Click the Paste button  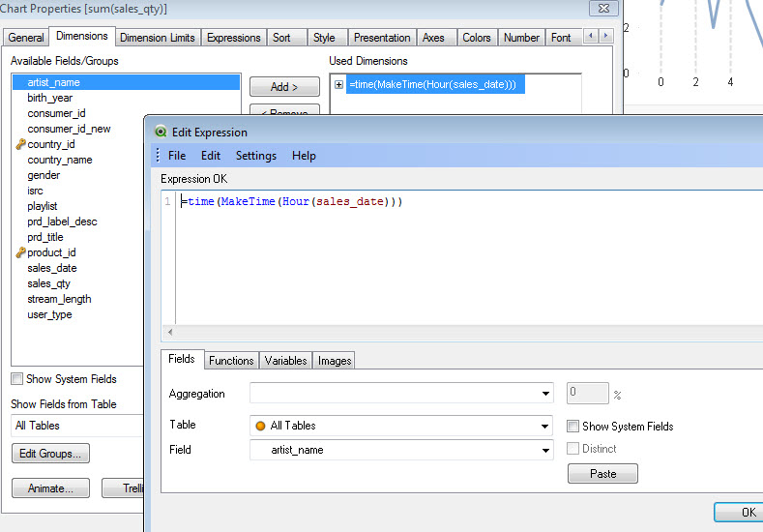tap(602, 474)
